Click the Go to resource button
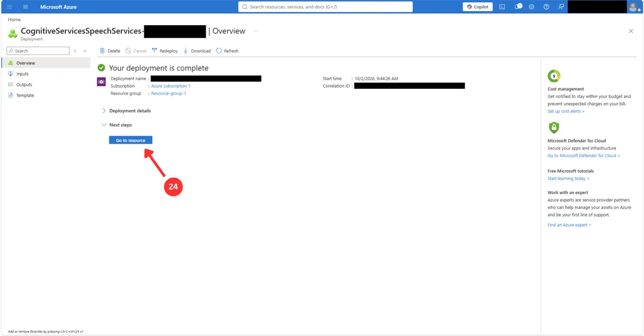Image resolution: width=644 pixels, height=336 pixels. (x=131, y=140)
